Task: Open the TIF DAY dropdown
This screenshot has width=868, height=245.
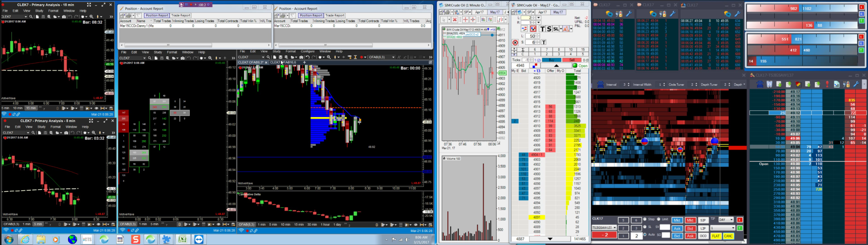Action: (x=726, y=220)
